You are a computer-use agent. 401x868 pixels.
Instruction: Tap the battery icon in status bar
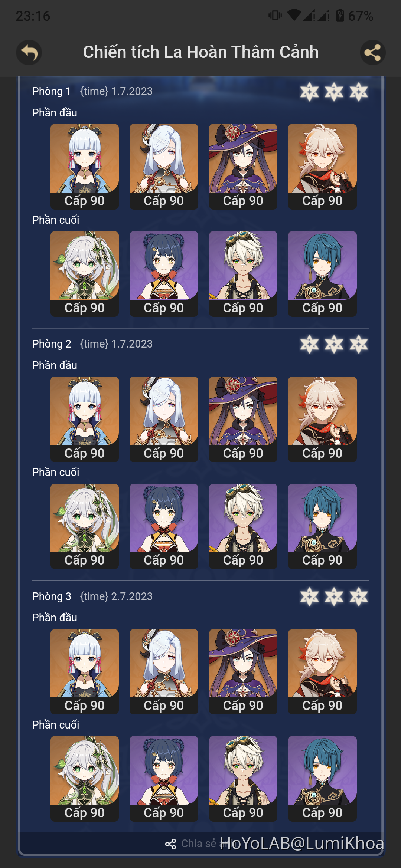340,16
